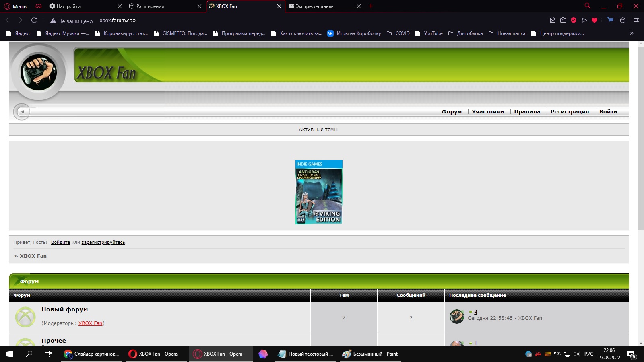Expand the Новая папка bookmark folder

pyautogui.click(x=507, y=33)
